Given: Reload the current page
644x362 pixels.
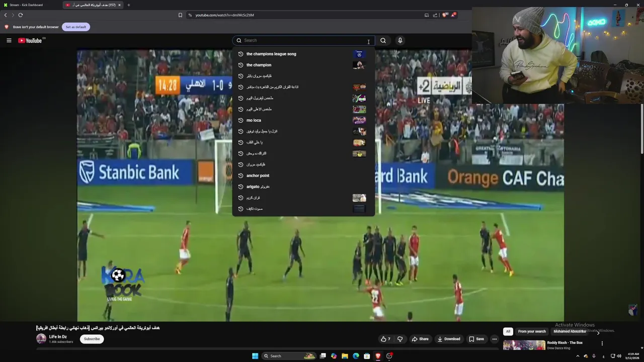Looking at the screenshot, I should point(20,15).
